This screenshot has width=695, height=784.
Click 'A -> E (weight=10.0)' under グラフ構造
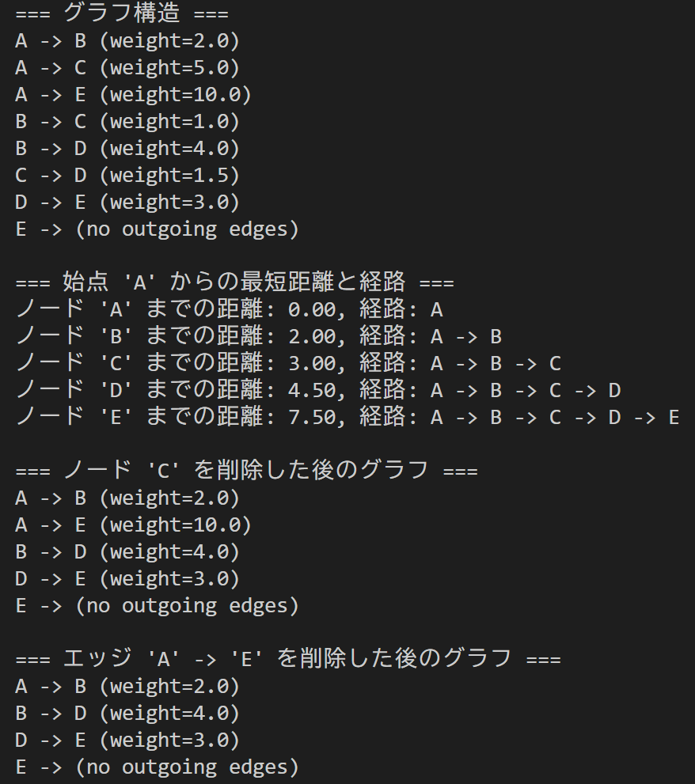click(133, 94)
